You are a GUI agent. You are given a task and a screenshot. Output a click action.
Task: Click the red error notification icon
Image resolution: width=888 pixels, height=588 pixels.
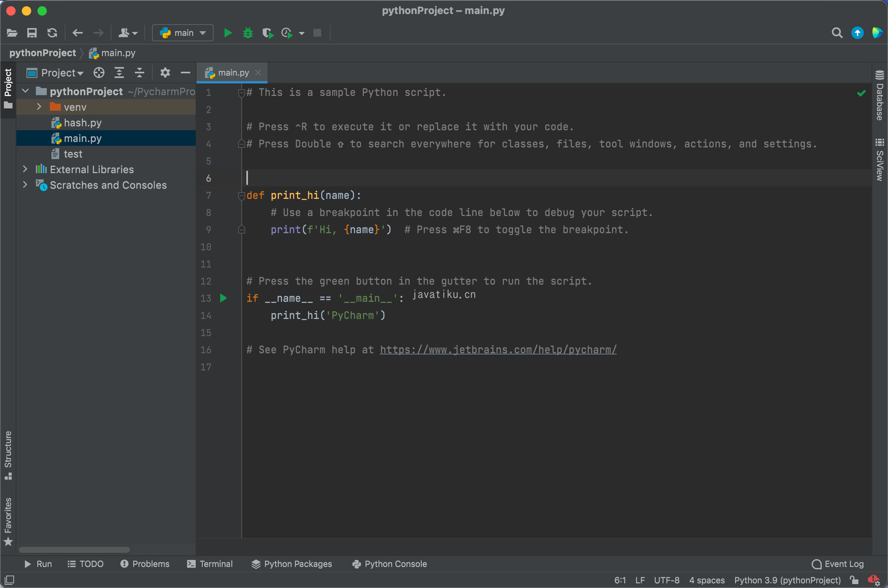coord(874,580)
